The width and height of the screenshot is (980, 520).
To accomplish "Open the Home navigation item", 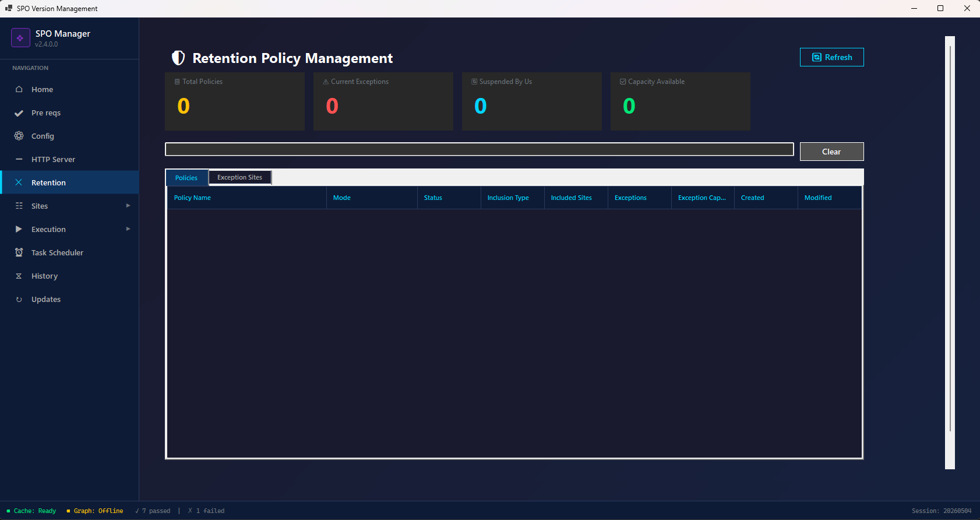I will pos(70,89).
